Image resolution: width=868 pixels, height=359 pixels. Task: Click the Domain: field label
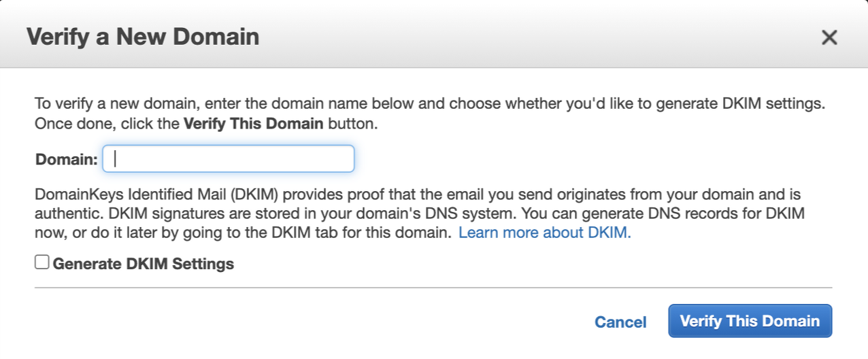67,160
